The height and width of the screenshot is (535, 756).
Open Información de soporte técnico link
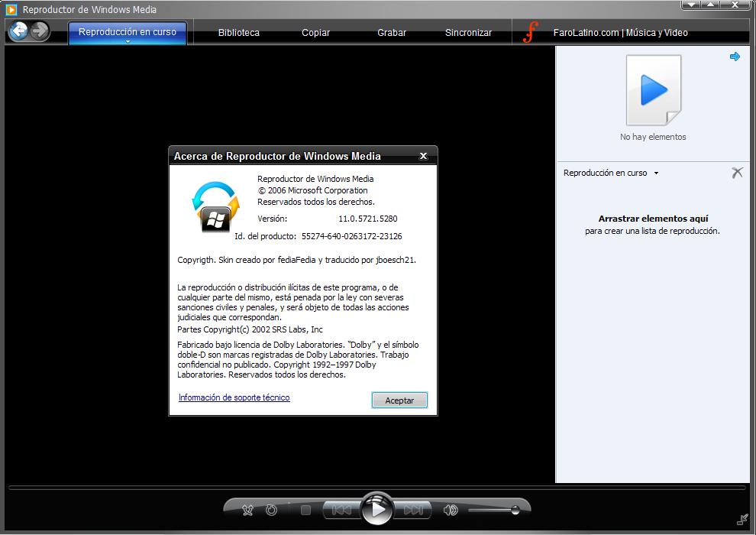click(x=234, y=397)
